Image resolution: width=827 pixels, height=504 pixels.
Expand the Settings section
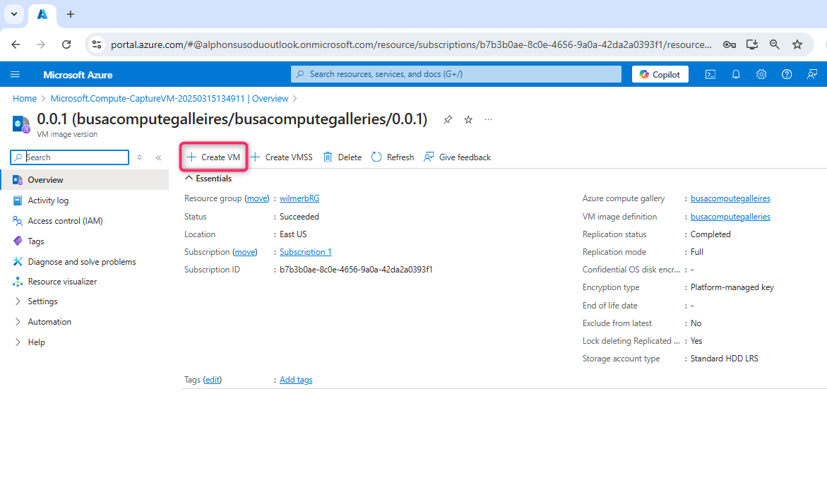[x=42, y=301]
